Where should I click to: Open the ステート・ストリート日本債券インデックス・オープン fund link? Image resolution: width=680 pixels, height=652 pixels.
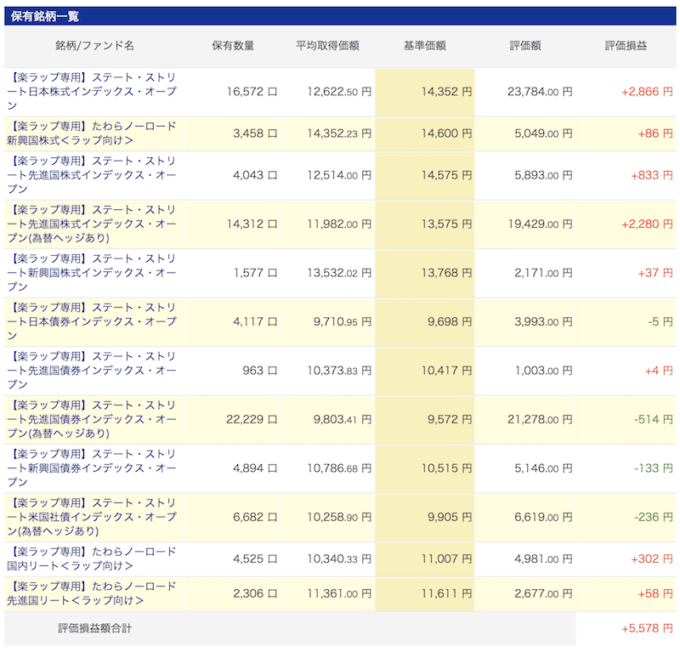coord(92,321)
